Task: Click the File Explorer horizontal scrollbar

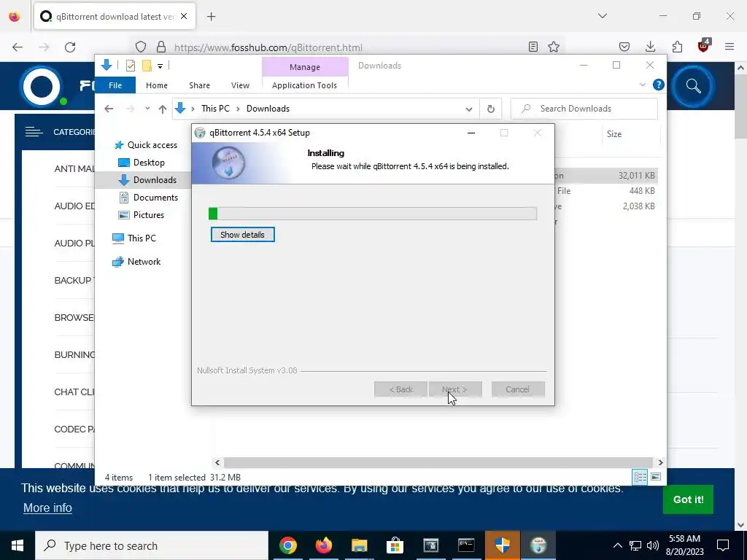Action: tap(438, 462)
